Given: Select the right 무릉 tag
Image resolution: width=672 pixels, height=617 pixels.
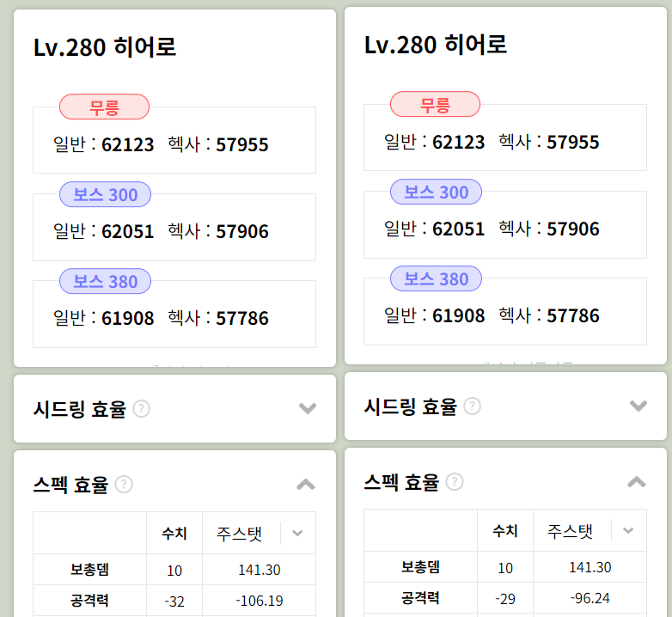Looking at the screenshot, I should pyautogui.click(x=435, y=104).
